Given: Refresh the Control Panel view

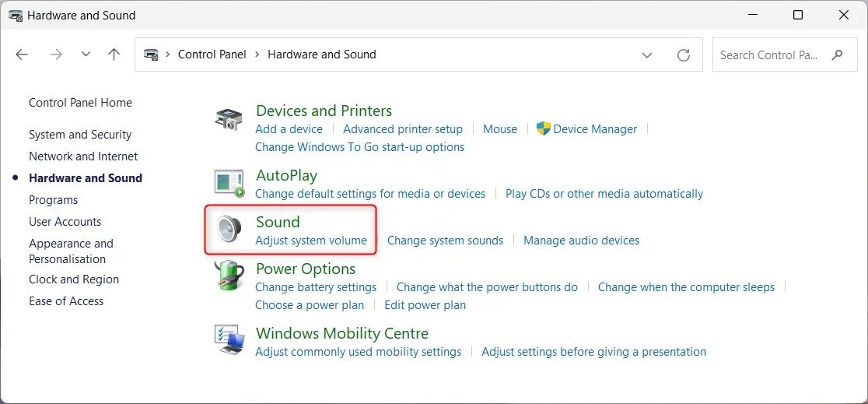Looking at the screenshot, I should [x=684, y=54].
